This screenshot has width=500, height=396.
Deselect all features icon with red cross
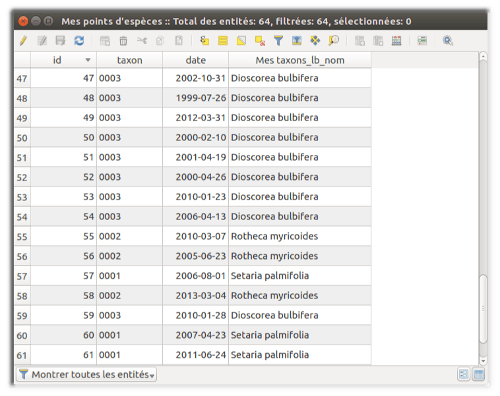260,41
